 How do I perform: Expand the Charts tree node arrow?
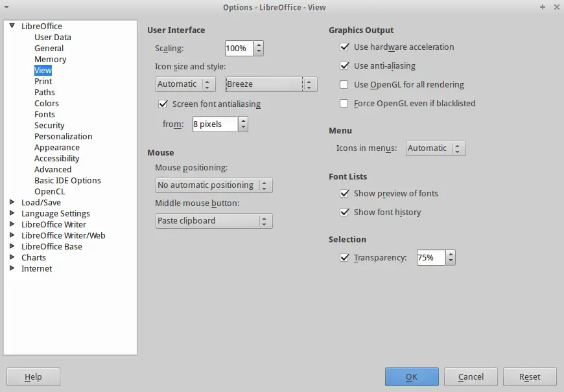[12, 257]
